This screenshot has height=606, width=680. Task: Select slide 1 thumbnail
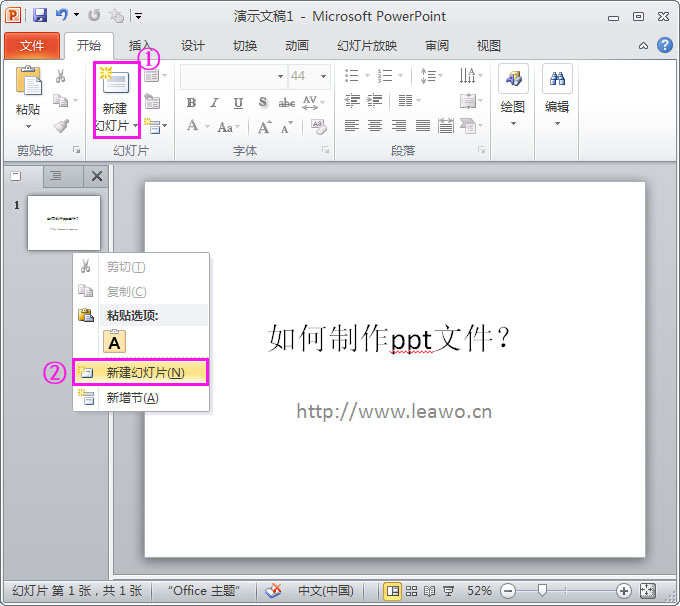64,223
